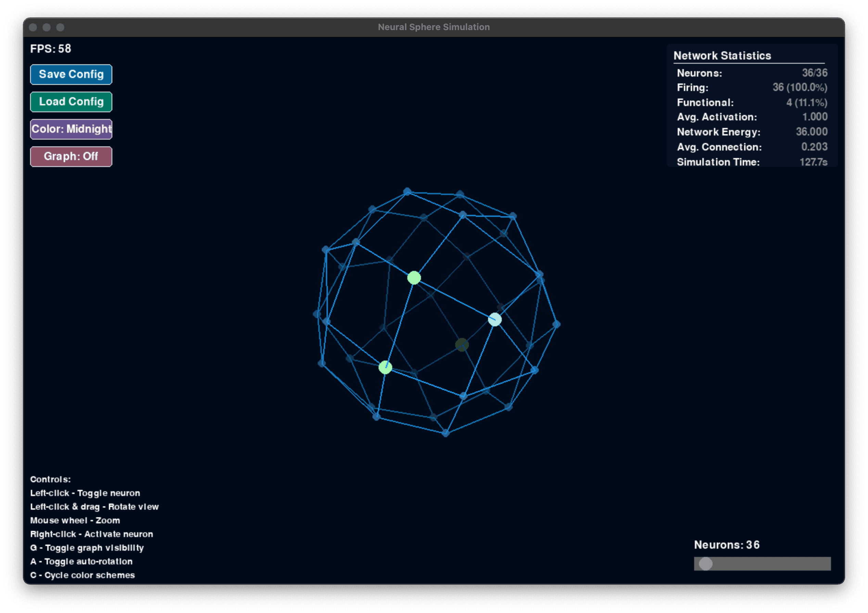Click the Avg. Activation 1.000 value
868x613 pixels.
[x=815, y=117]
